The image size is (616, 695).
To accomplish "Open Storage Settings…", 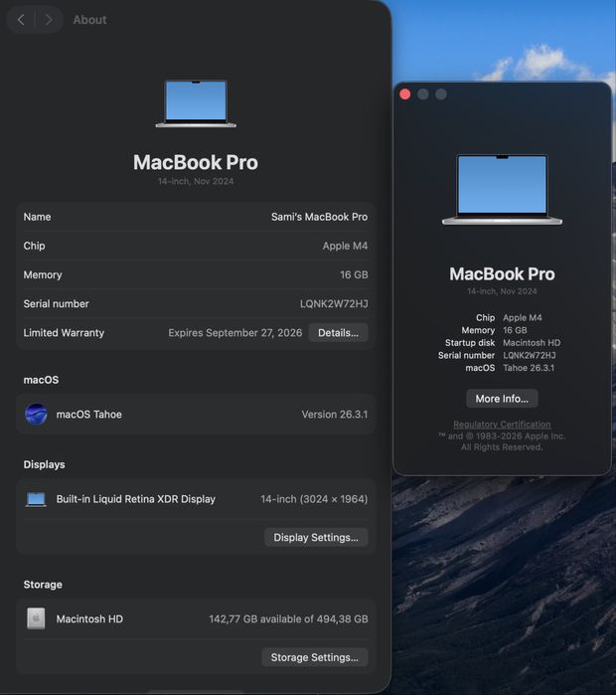I will pos(314,657).
